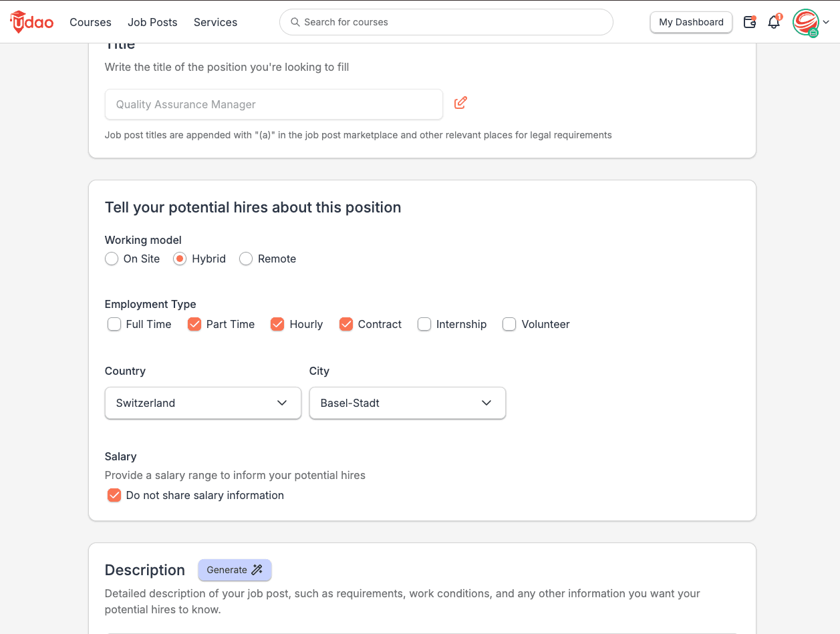Viewport: 840px width, 634px height.
Task: Click the My Dashboard button
Action: [x=691, y=22]
